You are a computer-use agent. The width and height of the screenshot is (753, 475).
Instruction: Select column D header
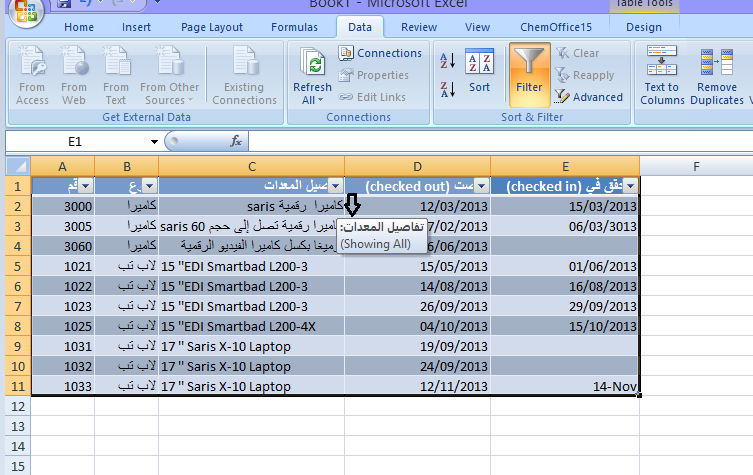417,166
